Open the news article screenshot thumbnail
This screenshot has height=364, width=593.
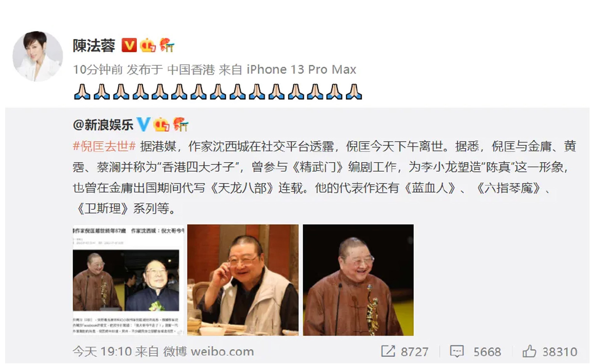128,280
